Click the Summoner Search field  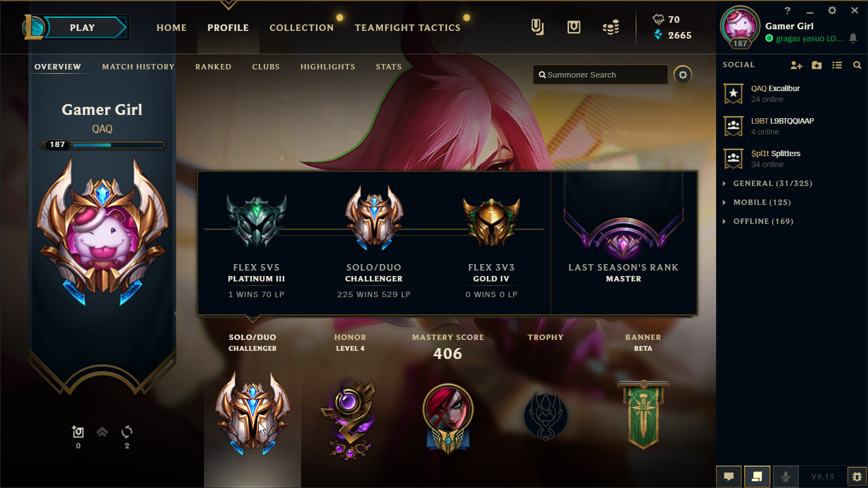(601, 75)
